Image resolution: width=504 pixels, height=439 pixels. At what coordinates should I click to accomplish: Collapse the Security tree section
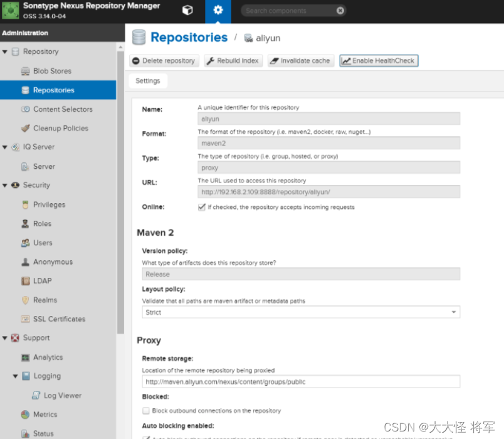[x=5, y=185]
